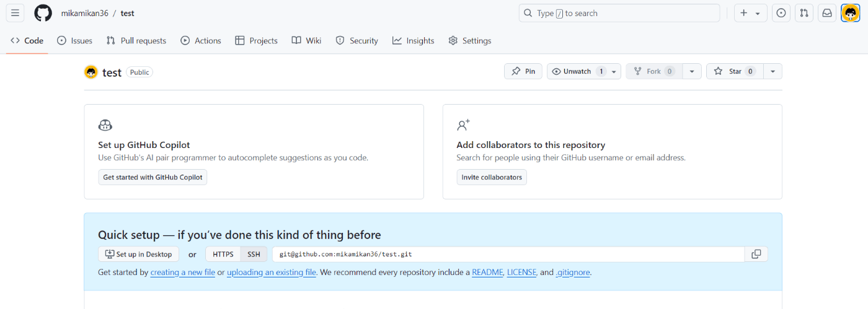The height and width of the screenshot is (309, 868).
Task: Click Get started with GitHub Copilot
Action: pyautogui.click(x=153, y=177)
